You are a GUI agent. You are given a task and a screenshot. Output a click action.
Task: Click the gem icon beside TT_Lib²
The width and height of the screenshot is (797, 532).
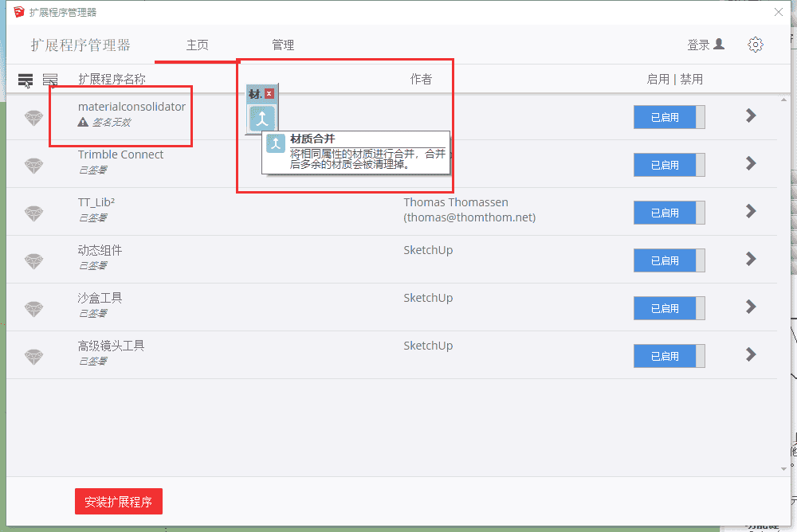click(x=34, y=213)
